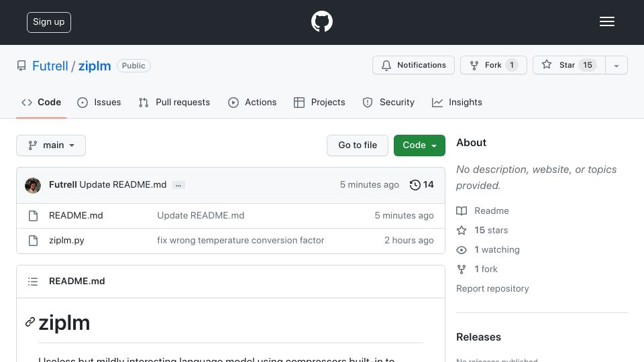Click the '5 minutes ago' timestamp in commit header
The height and width of the screenshot is (362, 644).
coord(369,185)
